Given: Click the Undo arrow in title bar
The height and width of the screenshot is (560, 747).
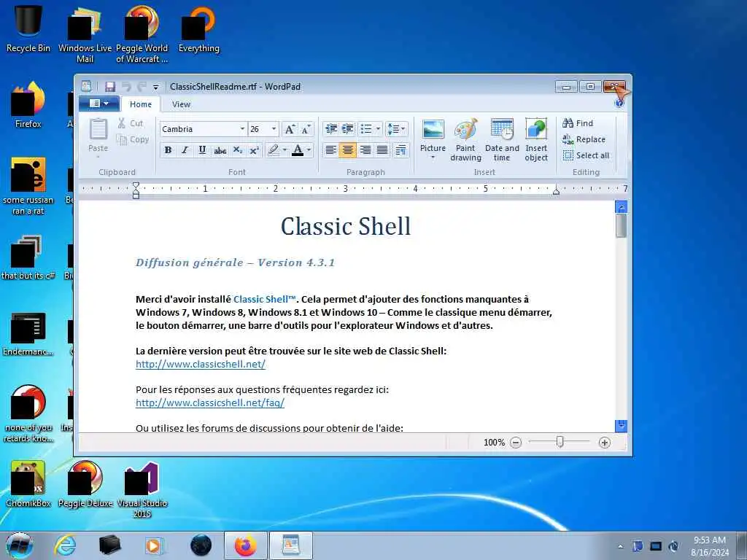Looking at the screenshot, I should pos(126,87).
